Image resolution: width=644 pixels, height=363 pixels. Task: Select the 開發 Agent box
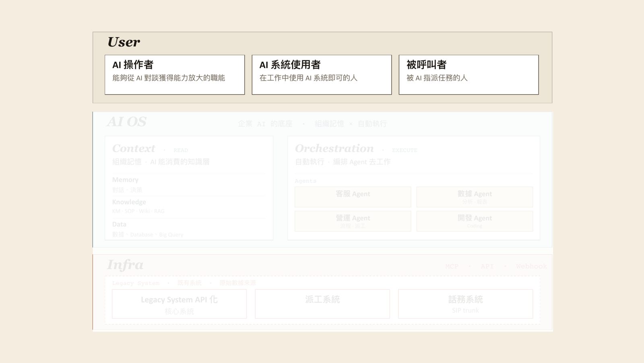point(475,221)
